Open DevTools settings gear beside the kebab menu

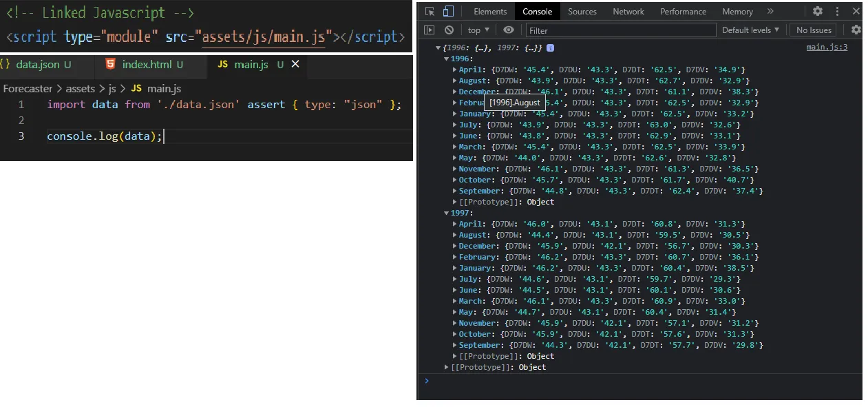[x=818, y=11]
